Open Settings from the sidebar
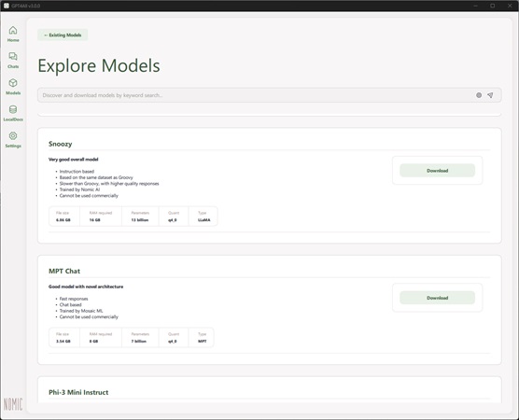Viewport: 519px width, 420px height. [x=13, y=140]
